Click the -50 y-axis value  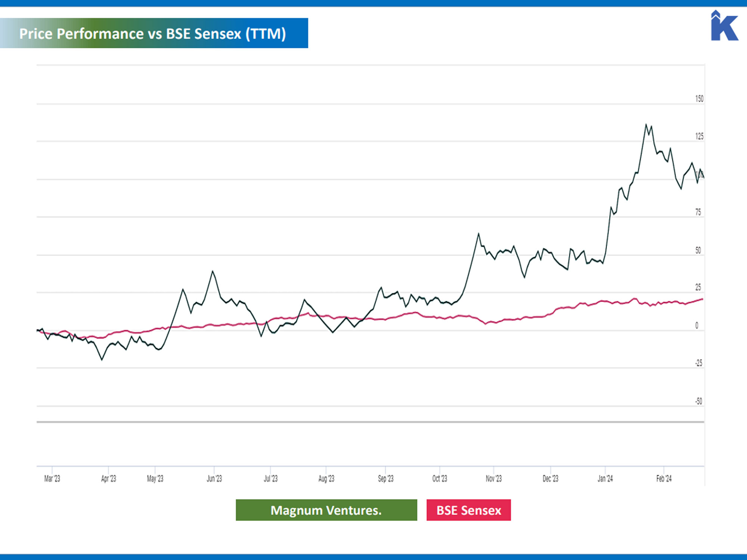tap(698, 401)
